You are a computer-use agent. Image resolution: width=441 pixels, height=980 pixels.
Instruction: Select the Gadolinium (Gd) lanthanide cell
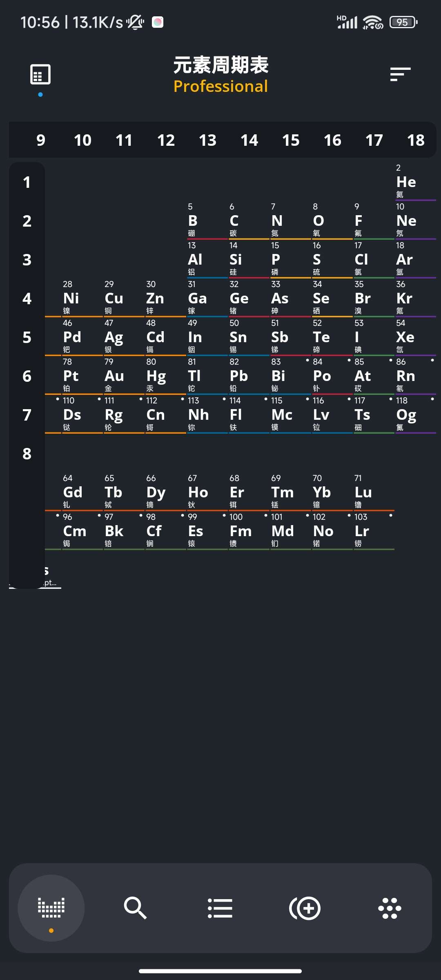pos(82,492)
